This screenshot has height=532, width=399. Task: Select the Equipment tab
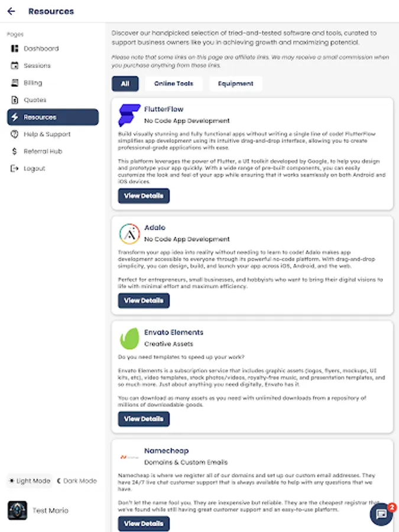point(235,83)
